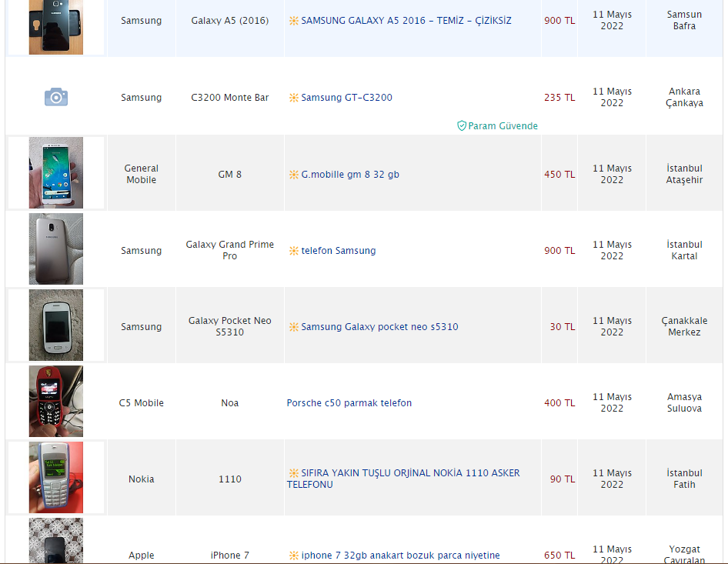Open the Nokia 1110 listing photo

(55, 477)
